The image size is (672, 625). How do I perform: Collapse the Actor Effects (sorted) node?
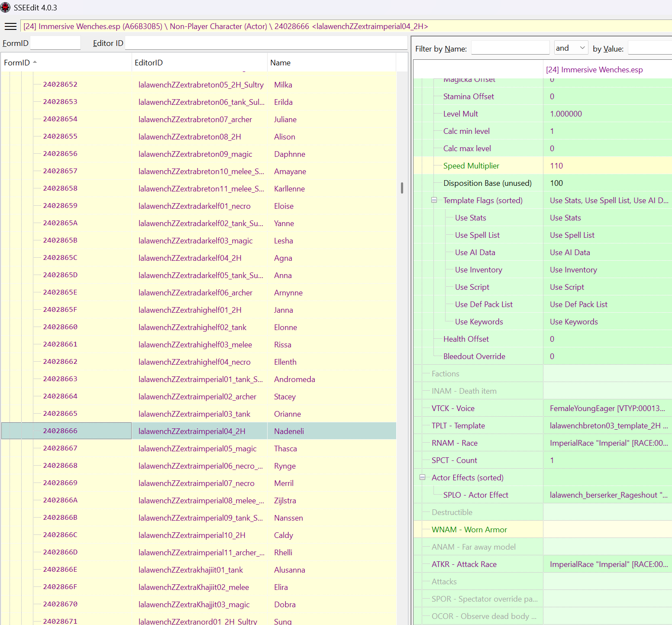tap(422, 477)
